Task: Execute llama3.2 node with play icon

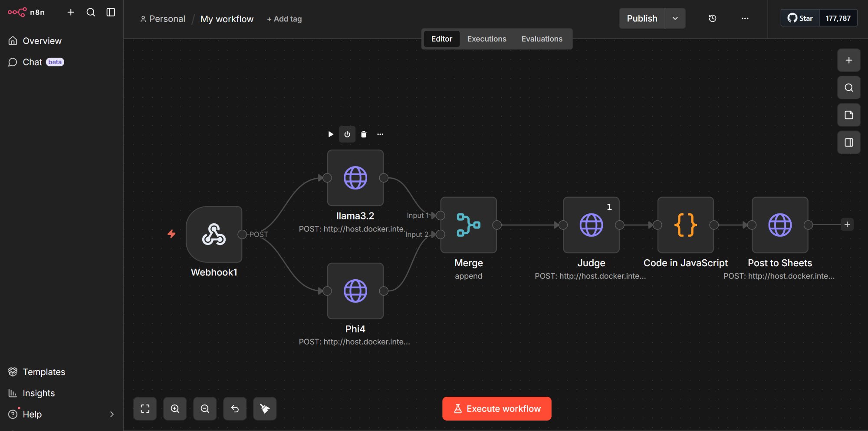Action: 331,134
